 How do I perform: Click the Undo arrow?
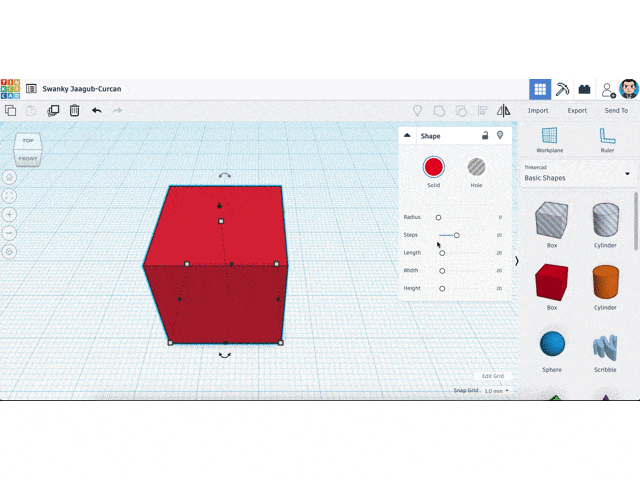[x=97, y=111]
